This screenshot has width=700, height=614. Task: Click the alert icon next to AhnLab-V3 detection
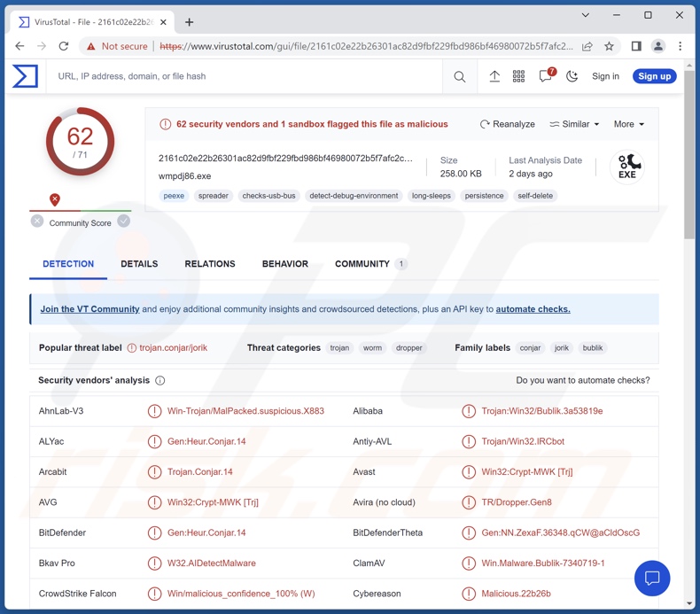(x=154, y=411)
